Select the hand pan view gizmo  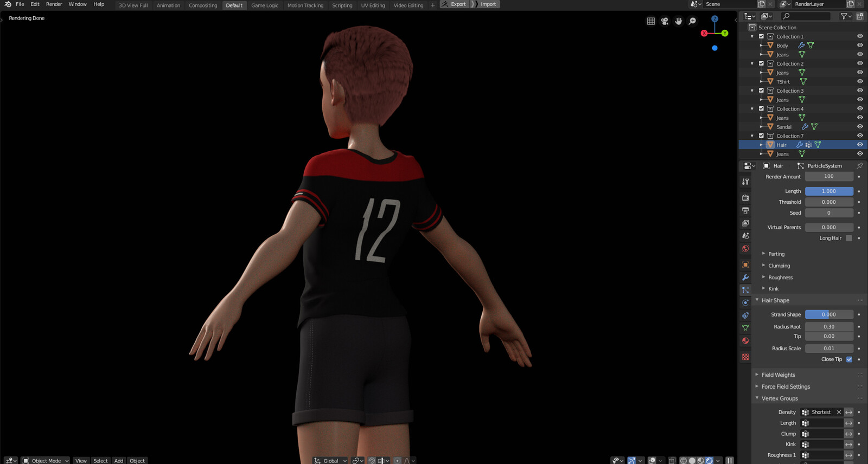tap(679, 21)
